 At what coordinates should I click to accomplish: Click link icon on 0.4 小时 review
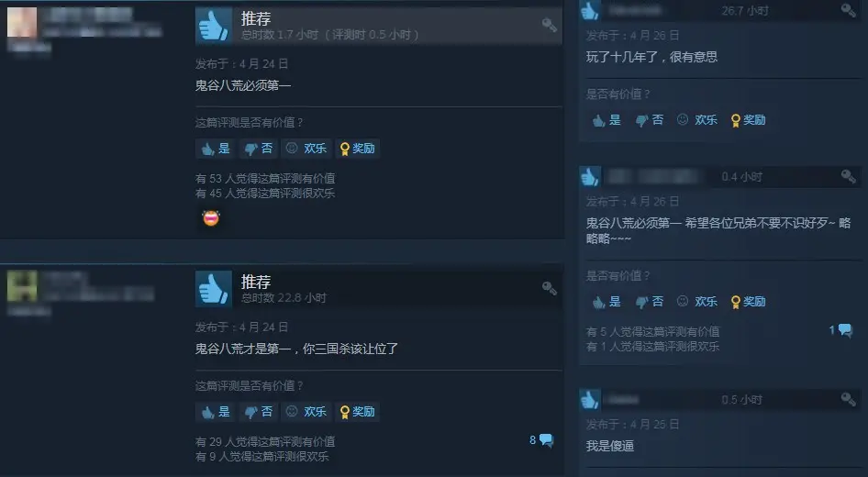point(848,176)
